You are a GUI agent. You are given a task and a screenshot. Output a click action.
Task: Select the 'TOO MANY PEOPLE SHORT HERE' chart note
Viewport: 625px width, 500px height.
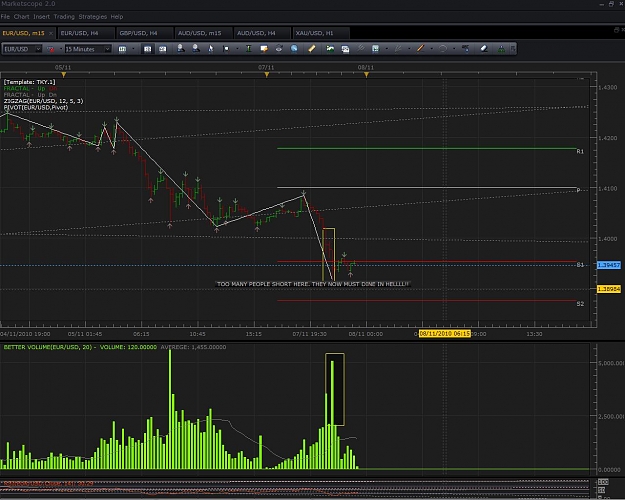[x=312, y=284]
